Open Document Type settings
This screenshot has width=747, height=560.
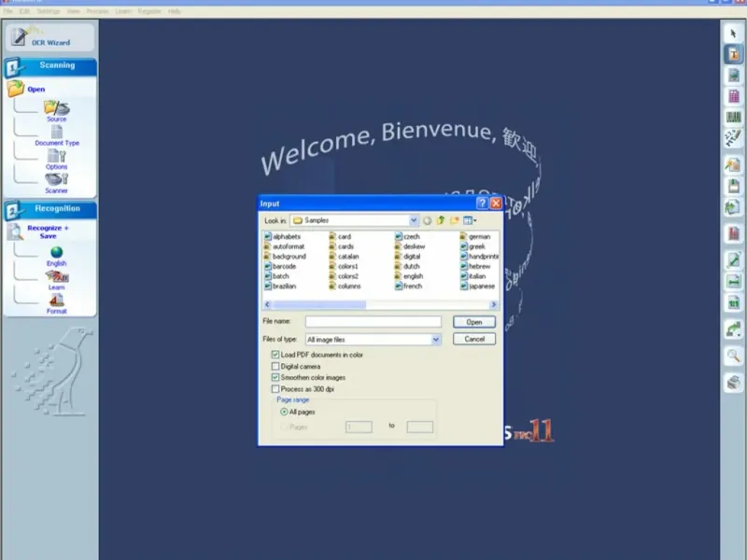point(57,132)
